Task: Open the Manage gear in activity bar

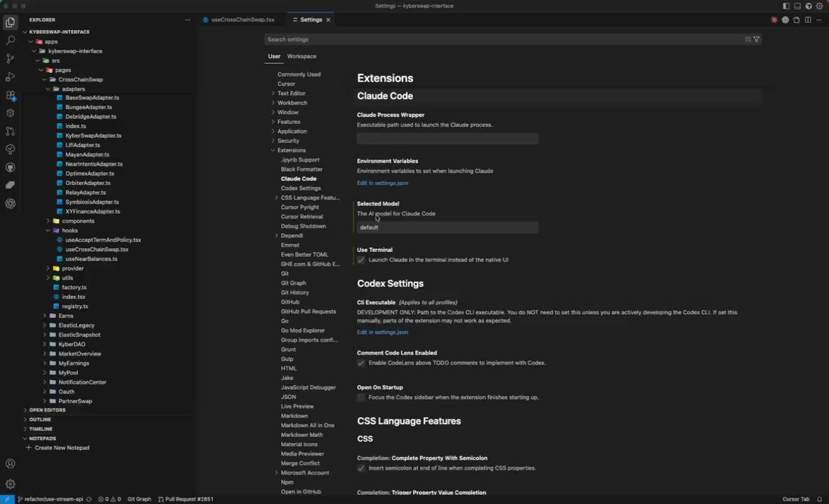Action: [10, 484]
